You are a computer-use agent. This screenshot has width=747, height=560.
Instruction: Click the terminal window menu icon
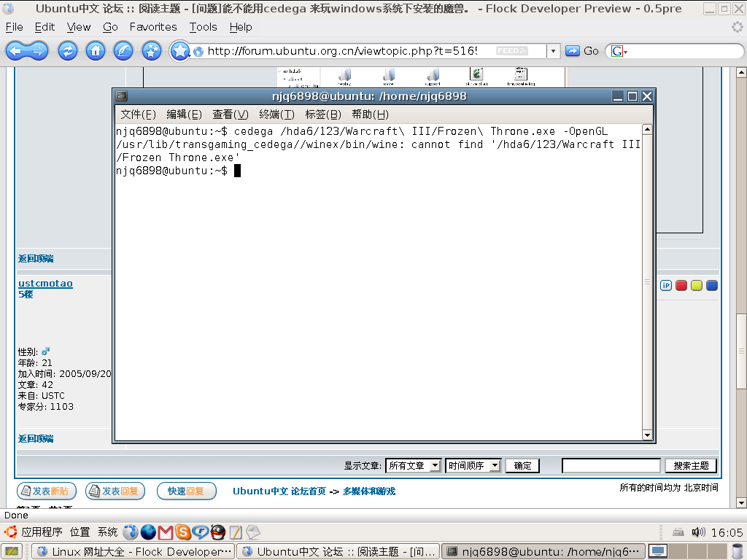coord(122,96)
